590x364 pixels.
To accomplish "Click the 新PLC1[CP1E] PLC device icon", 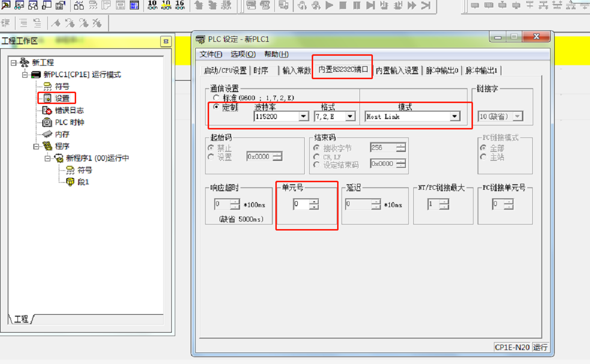I will pos(36,75).
